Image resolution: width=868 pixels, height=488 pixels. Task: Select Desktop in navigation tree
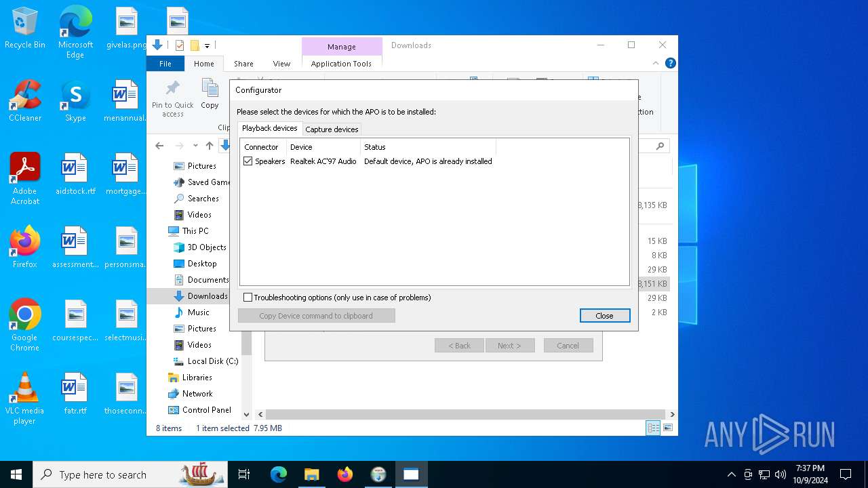pyautogui.click(x=195, y=264)
